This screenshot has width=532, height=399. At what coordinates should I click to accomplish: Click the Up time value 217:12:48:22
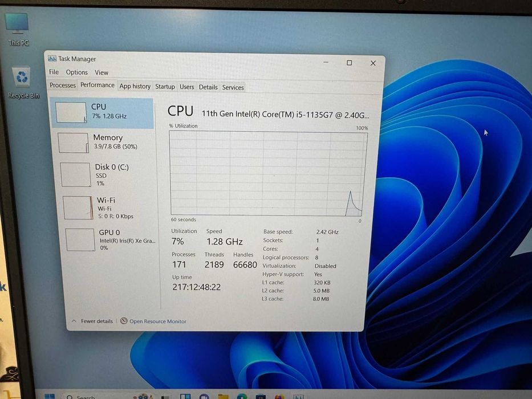coord(197,287)
